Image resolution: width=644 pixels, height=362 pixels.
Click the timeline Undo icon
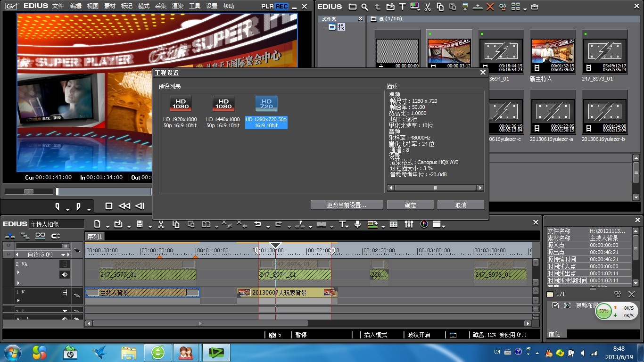258,224
